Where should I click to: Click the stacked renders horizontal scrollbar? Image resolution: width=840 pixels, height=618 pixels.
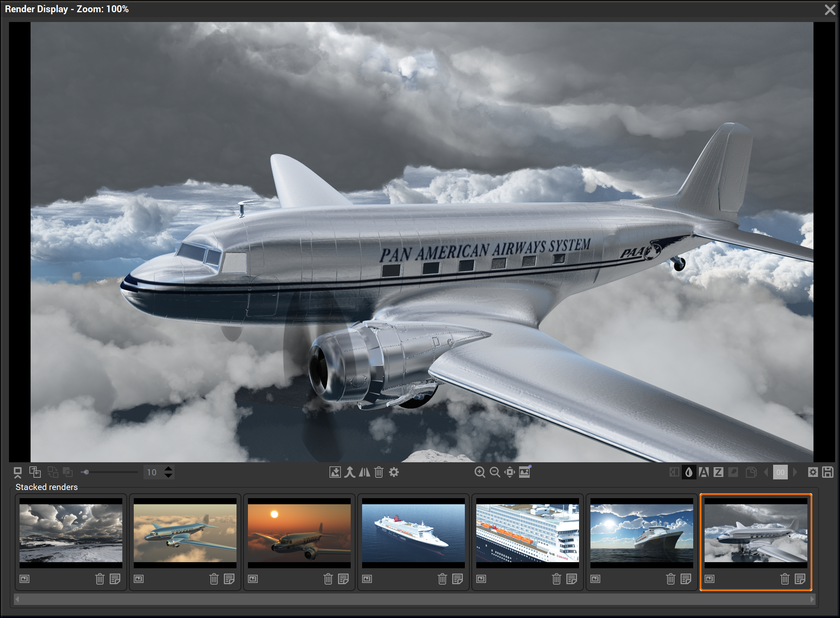point(413,599)
